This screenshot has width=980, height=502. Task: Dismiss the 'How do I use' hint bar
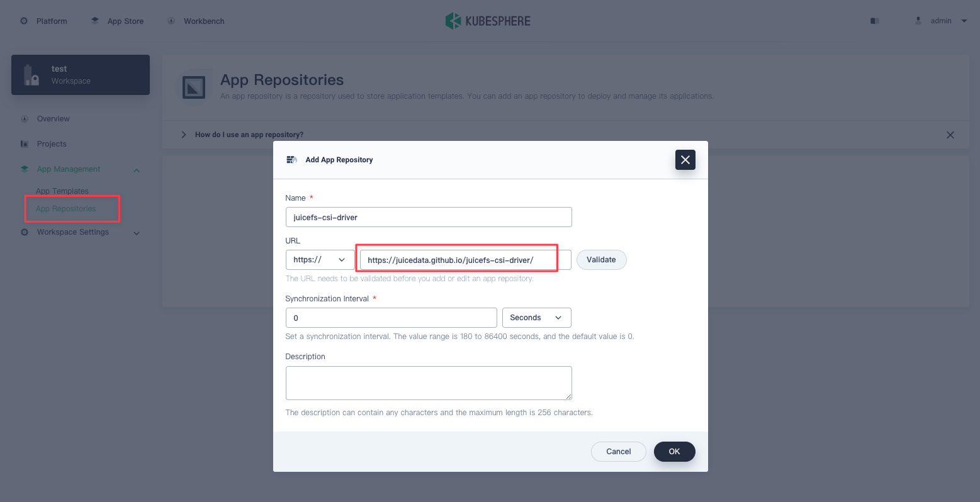click(950, 135)
